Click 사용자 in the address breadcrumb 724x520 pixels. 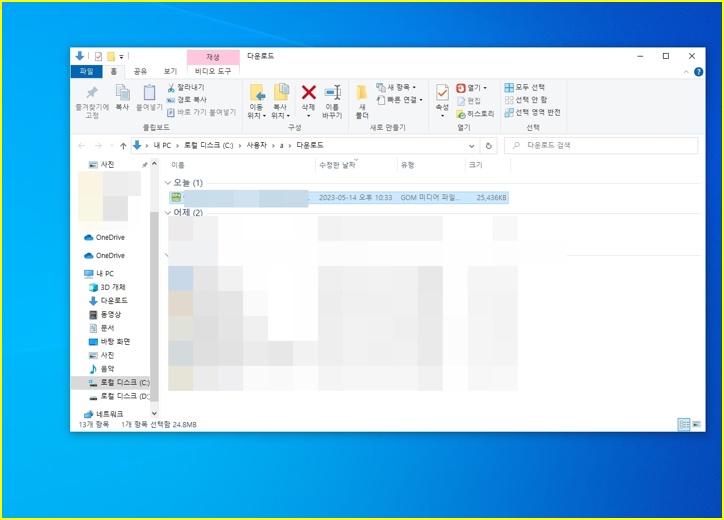coord(256,145)
